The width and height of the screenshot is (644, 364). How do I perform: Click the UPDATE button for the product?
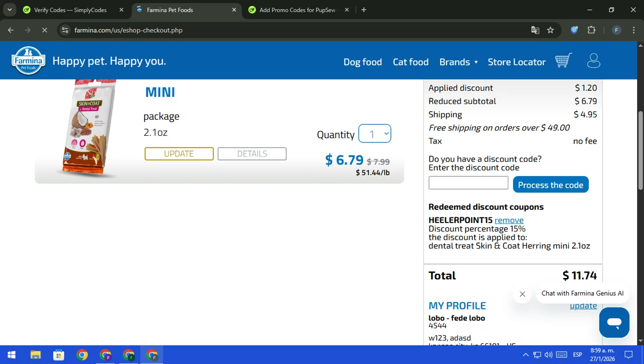[179, 154]
